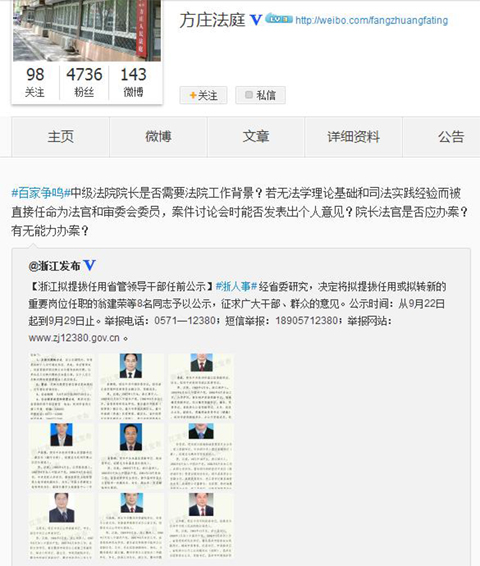Follow the account with +关注 button
The image size is (480, 566).
(x=203, y=95)
